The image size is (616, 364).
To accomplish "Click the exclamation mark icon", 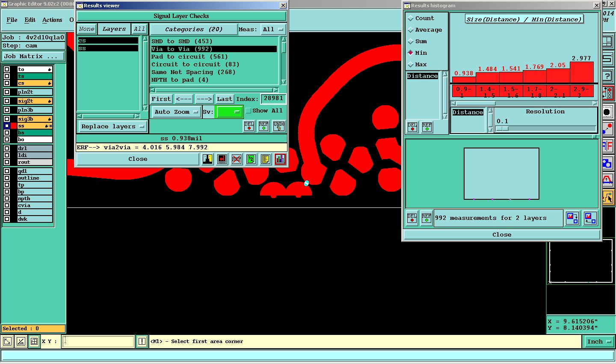I will tap(142, 341).
